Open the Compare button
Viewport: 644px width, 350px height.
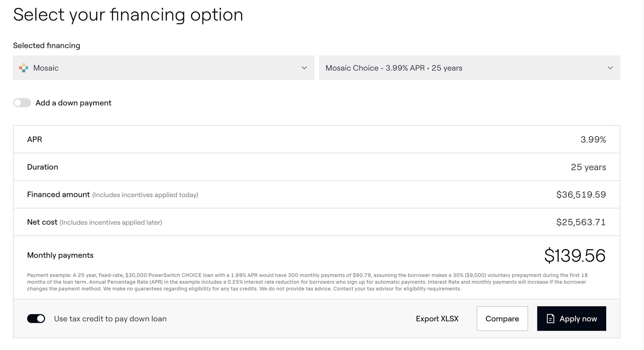coord(502,319)
